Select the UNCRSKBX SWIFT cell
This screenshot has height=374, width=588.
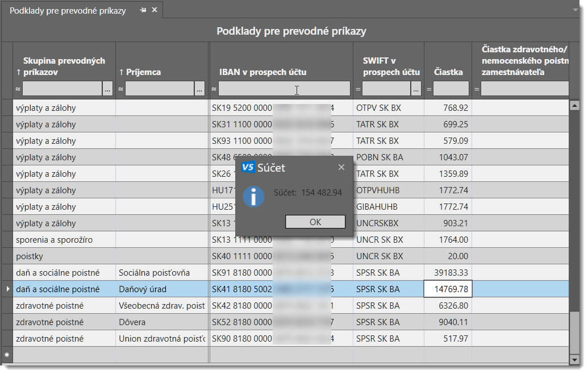coord(389,223)
